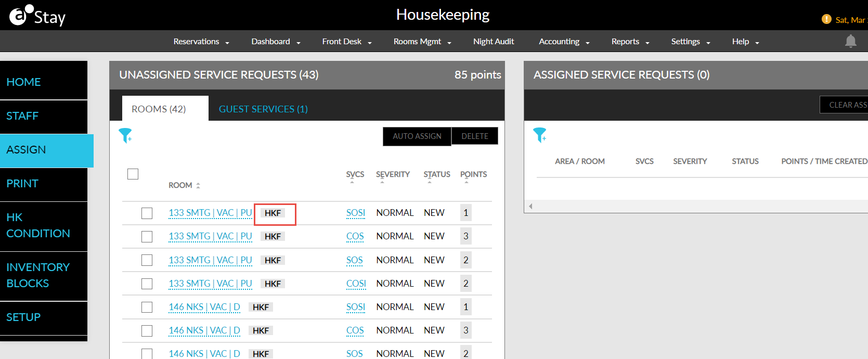The height and width of the screenshot is (359, 868).
Task: Check the 146 NKS row with SOSI service
Action: click(x=147, y=307)
